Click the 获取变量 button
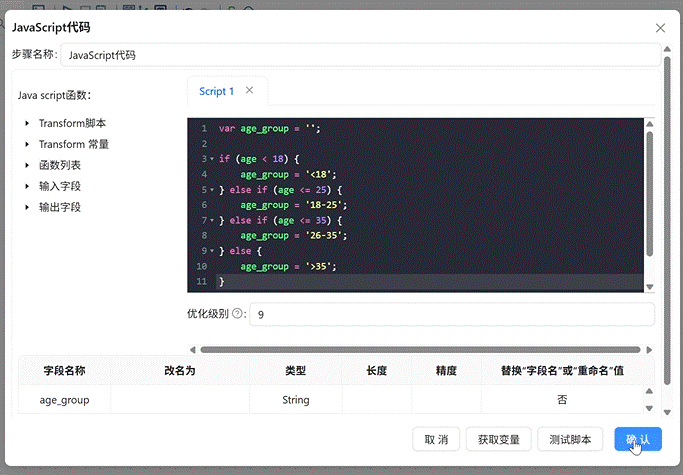The width and height of the screenshot is (683, 475). click(x=499, y=439)
